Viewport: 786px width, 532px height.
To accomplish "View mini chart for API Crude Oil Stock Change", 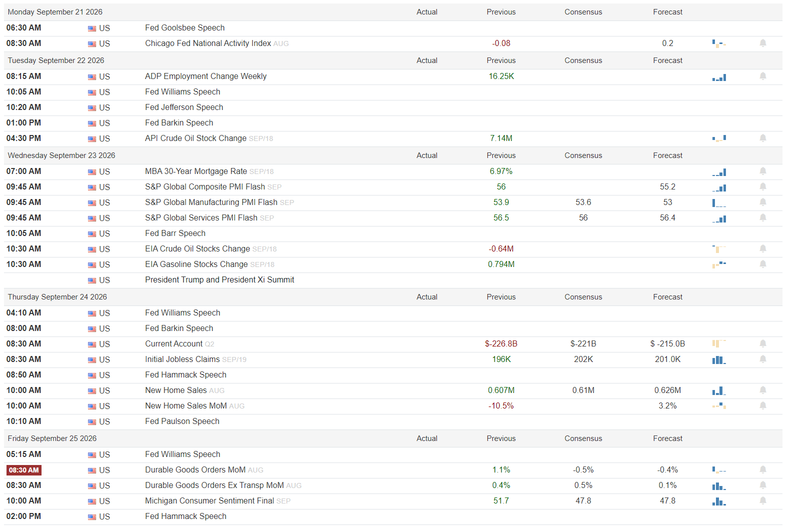I will [719, 138].
